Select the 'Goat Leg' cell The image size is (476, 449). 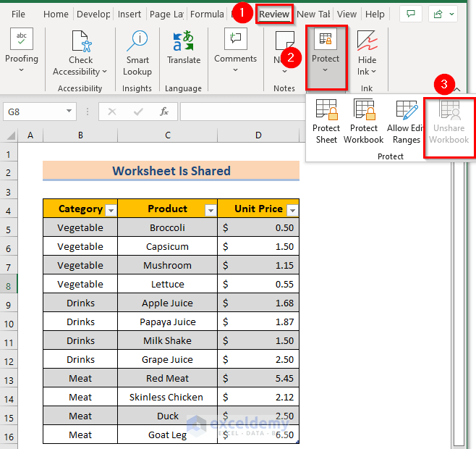(168, 435)
